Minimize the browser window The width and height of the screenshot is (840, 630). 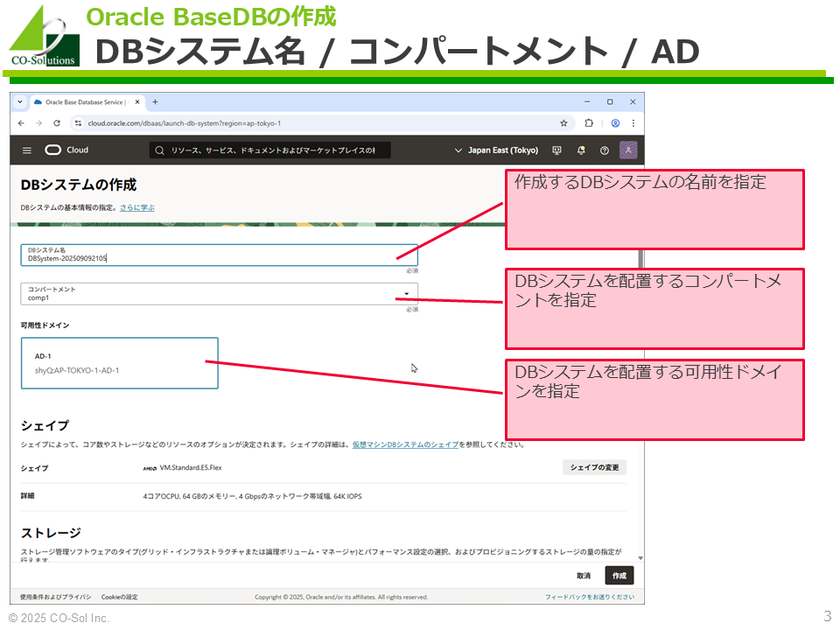tap(587, 101)
